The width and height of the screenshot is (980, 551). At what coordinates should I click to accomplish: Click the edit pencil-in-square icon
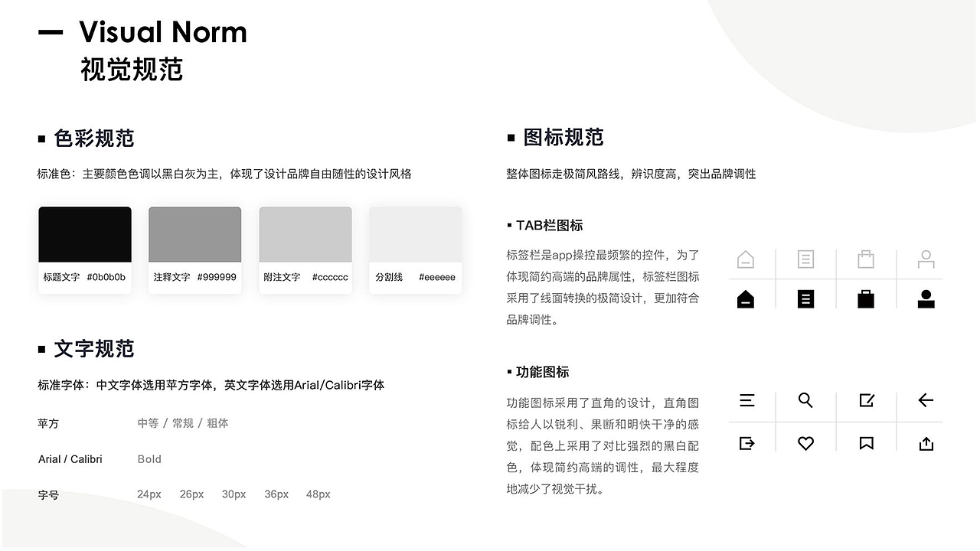click(x=867, y=400)
